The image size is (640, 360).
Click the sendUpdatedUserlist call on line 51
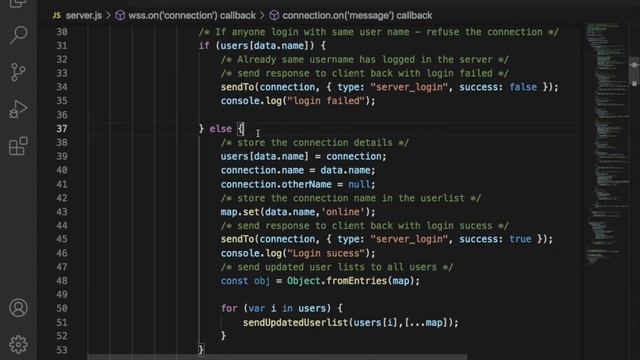click(x=350, y=322)
